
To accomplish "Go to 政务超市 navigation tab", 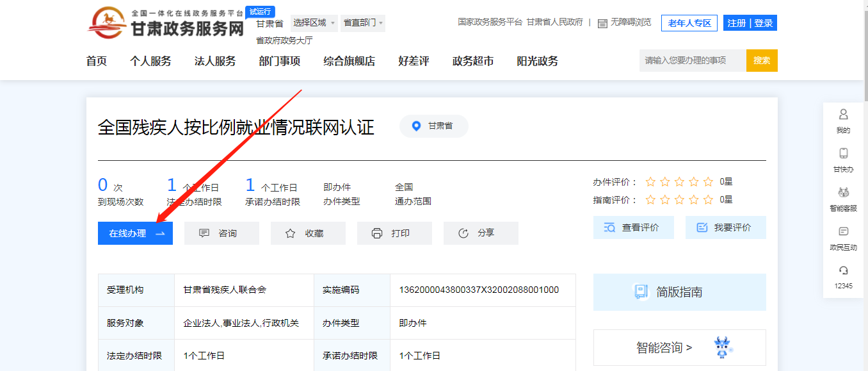I will tap(473, 62).
